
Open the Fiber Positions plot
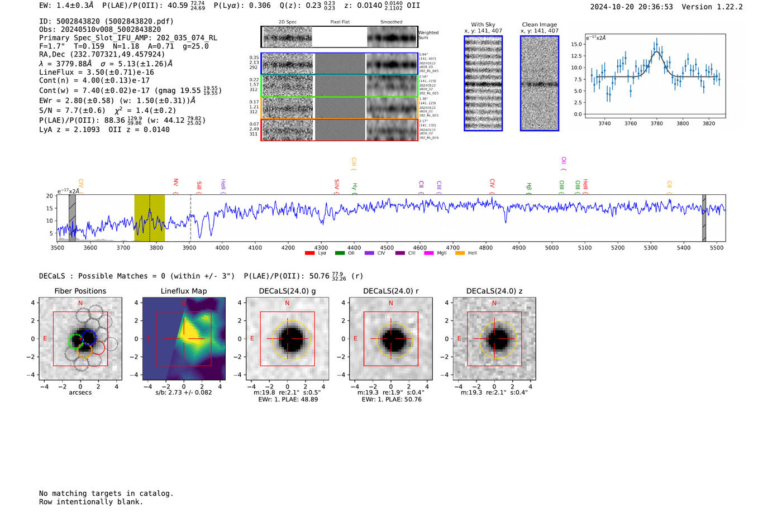[x=80, y=339]
